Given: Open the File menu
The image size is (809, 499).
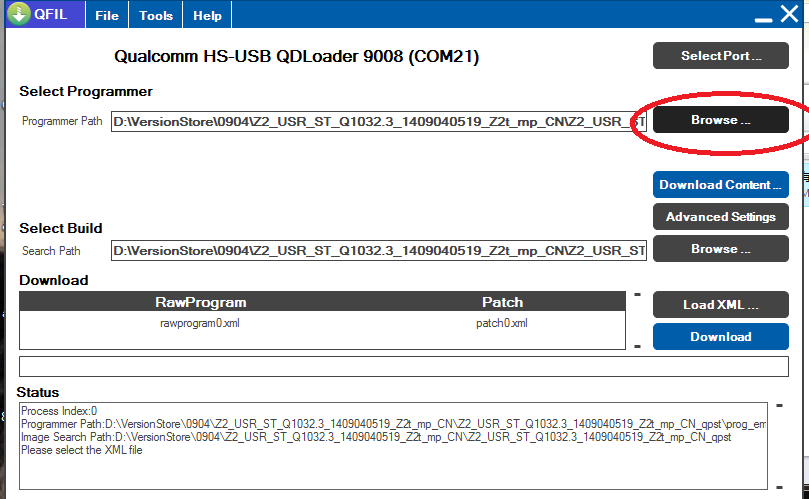Looking at the screenshot, I should 107,16.
